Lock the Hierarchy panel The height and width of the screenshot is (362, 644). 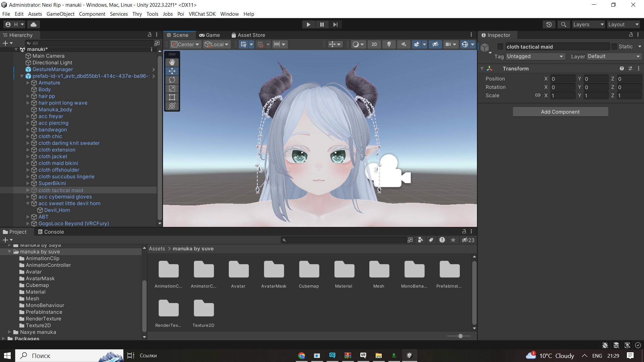pos(150,35)
